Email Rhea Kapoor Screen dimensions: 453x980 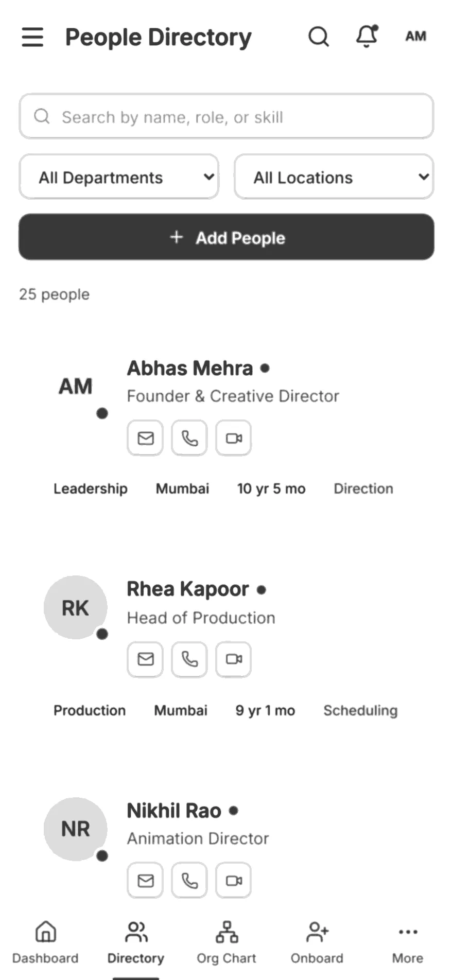146,659
